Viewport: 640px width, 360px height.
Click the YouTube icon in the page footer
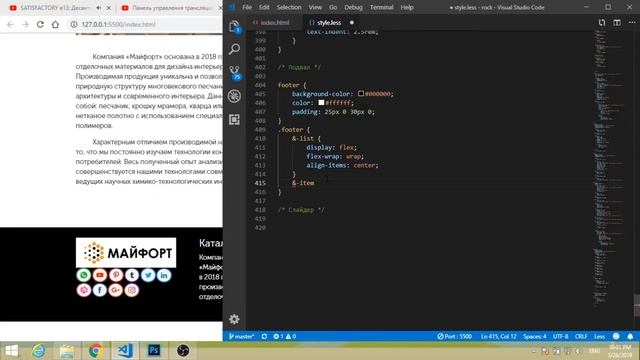(100, 275)
